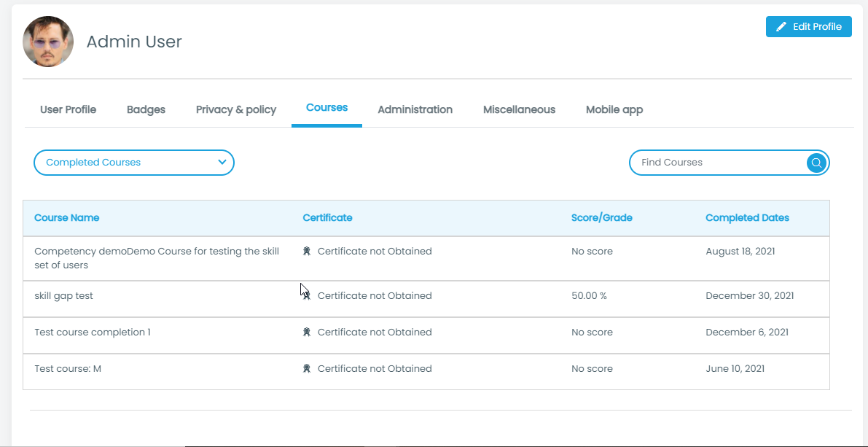The image size is (868, 447).
Task: Click certificate icon for Test course completion 1
Action: [x=307, y=333]
